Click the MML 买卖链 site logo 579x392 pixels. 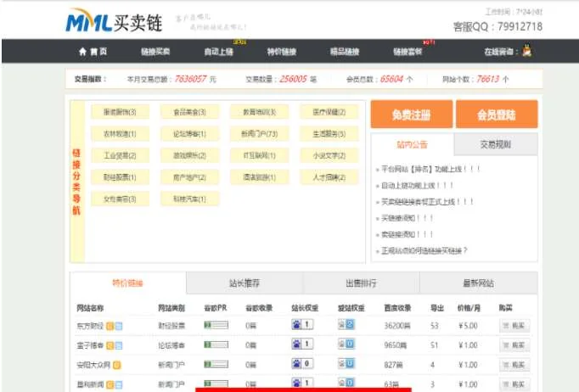tap(105, 20)
